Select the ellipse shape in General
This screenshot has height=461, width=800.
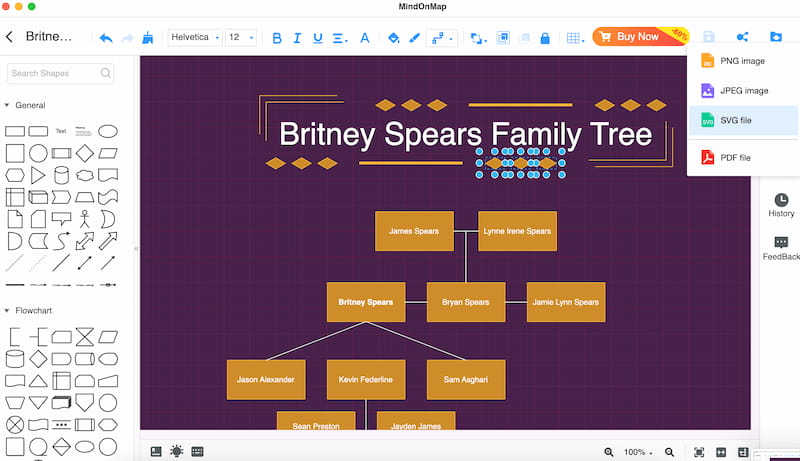pos(108,132)
